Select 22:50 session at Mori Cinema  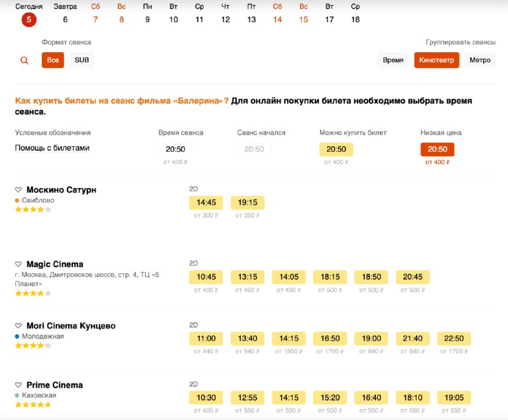pyautogui.click(x=454, y=339)
